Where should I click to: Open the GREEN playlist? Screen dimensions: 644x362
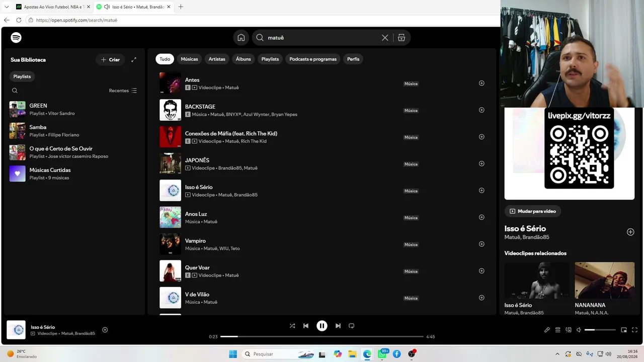pos(74,109)
